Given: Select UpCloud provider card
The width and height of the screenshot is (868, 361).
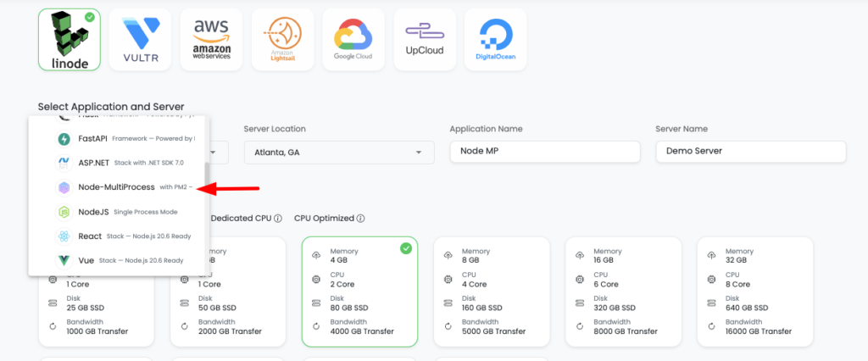Looking at the screenshot, I should (x=425, y=40).
